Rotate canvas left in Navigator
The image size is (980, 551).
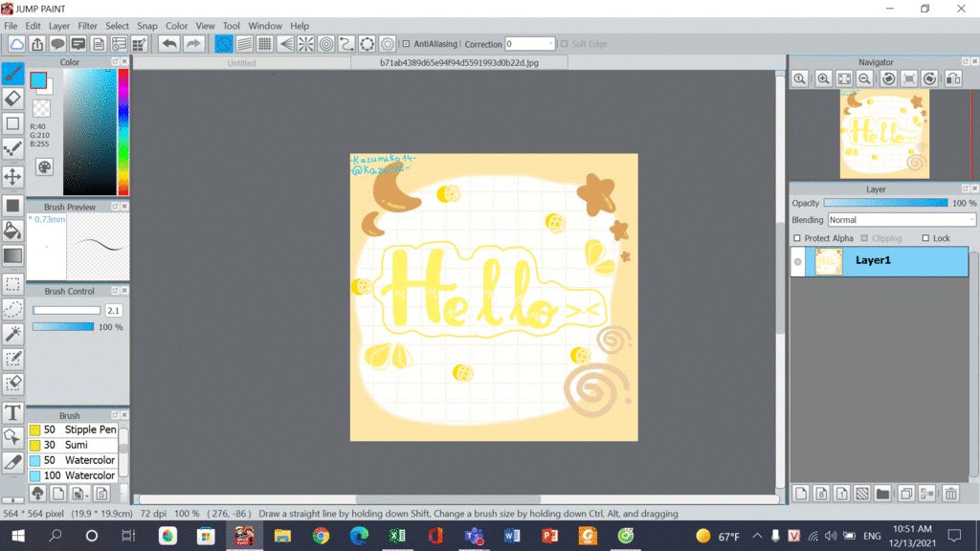pos(888,78)
